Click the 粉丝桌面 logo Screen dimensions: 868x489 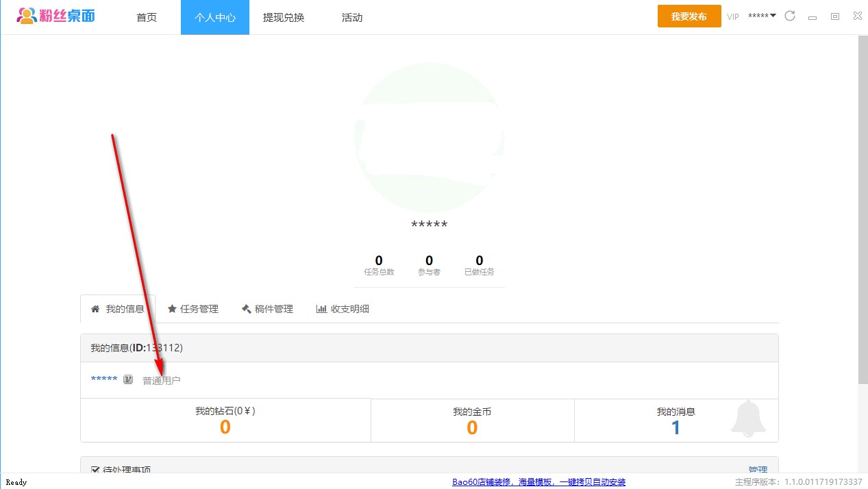pos(56,16)
